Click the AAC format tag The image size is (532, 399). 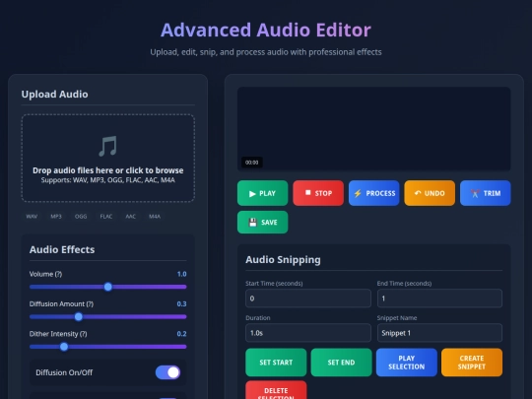[131, 217]
